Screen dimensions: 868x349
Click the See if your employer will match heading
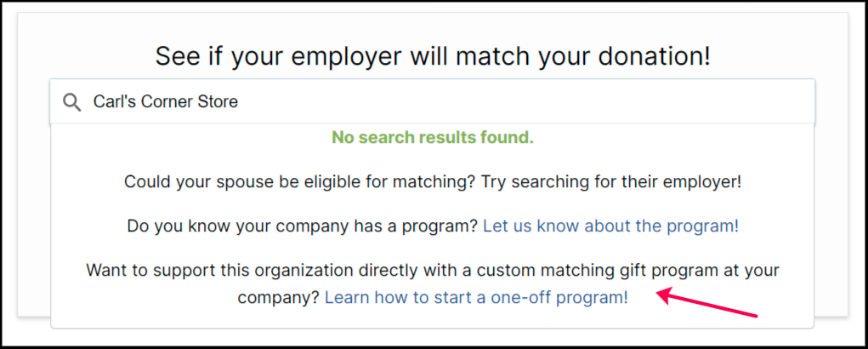433,56
